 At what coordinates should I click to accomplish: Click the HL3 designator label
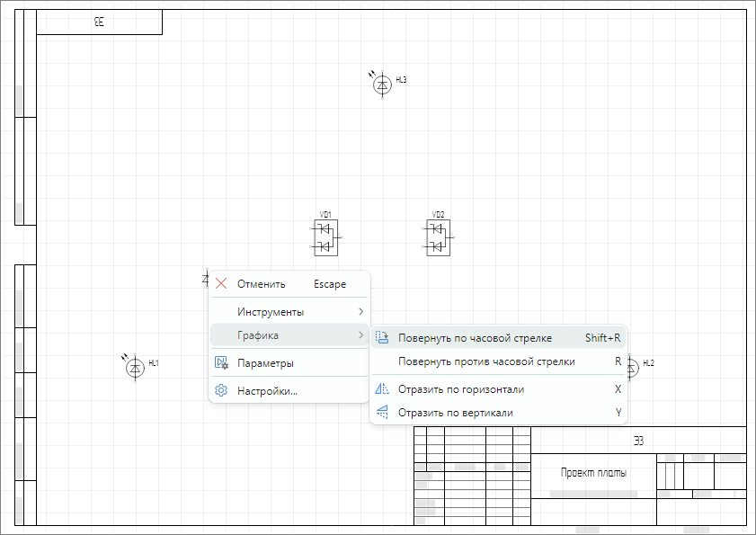(402, 80)
